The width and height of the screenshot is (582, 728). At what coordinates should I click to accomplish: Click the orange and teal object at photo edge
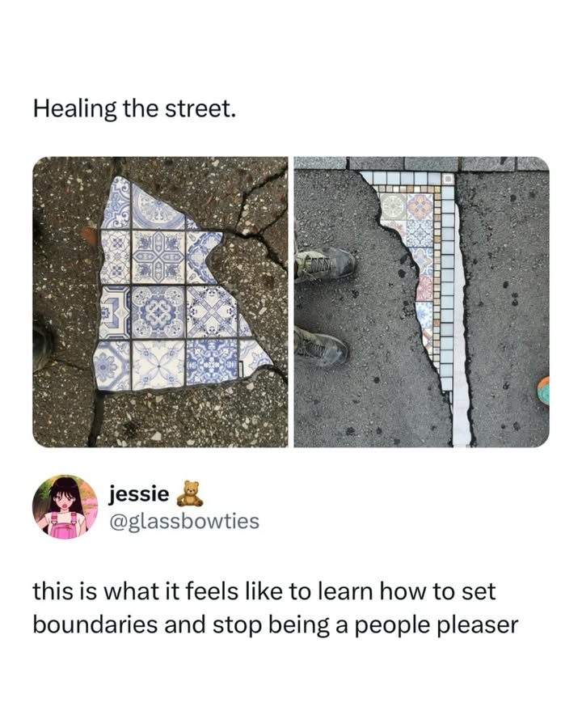pyautogui.click(x=544, y=391)
